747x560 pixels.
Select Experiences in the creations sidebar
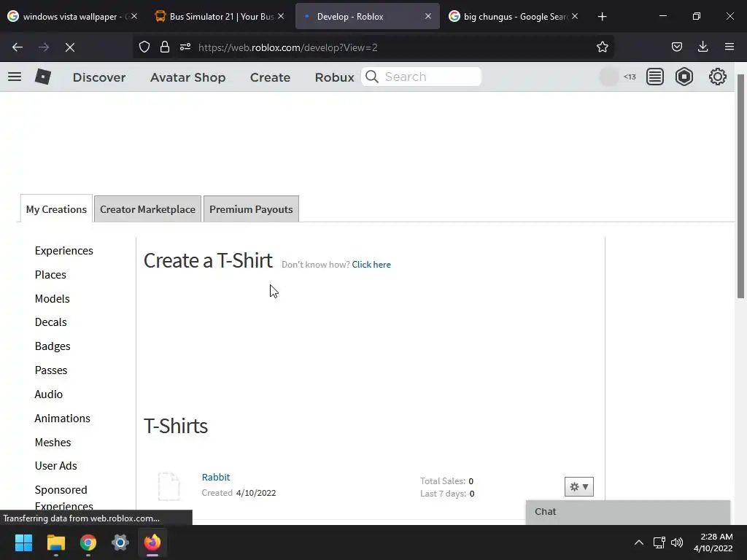click(x=64, y=251)
